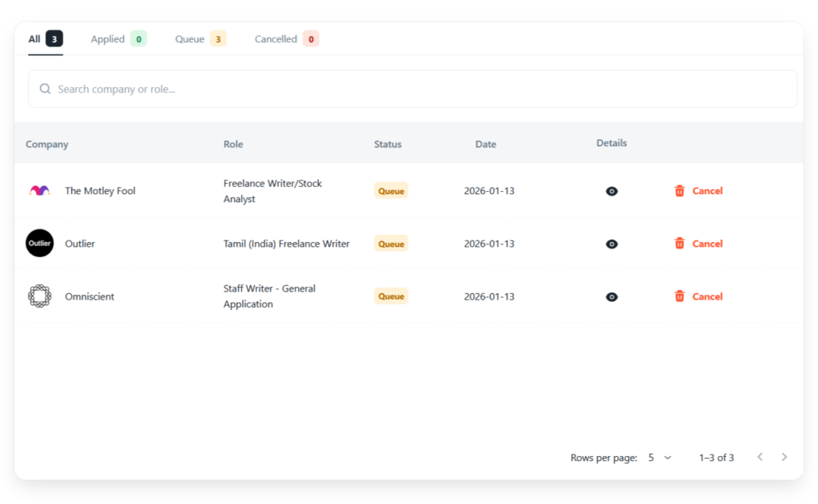Open the rows per page dropdown
The height and width of the screenshot is (504, 818).
pyautogui.click(x=660, y=458)
